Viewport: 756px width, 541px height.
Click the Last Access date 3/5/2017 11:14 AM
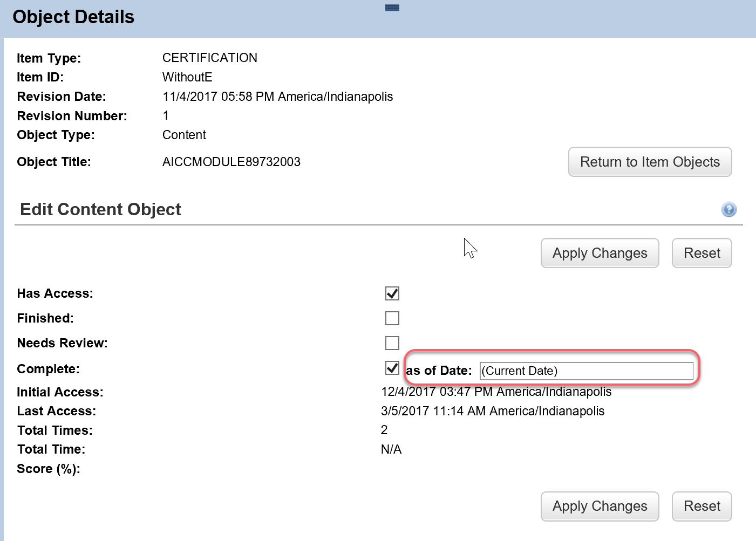tap(433, 411)
